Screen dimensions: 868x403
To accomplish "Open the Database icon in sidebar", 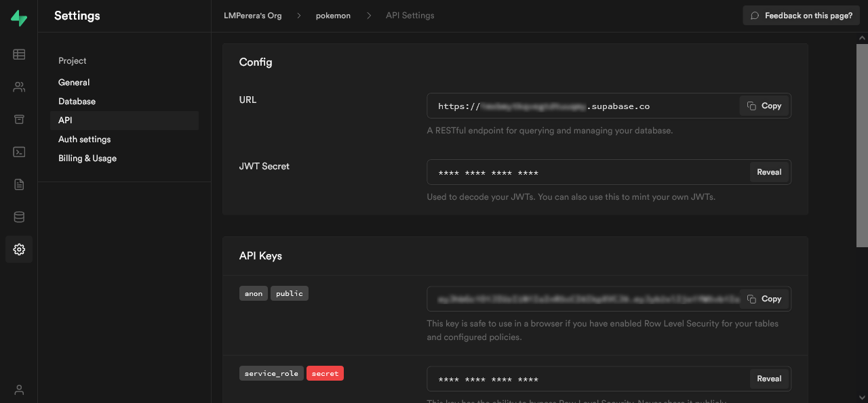I will pos(19,217).
